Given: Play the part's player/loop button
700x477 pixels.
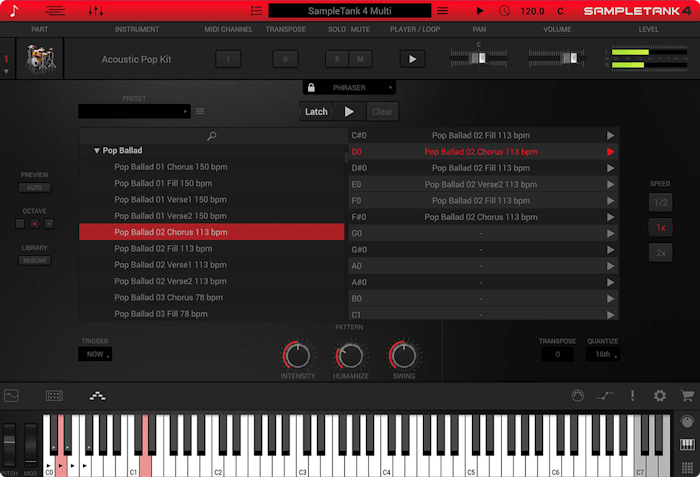Looking at the screenshot, I should (412, 59).
